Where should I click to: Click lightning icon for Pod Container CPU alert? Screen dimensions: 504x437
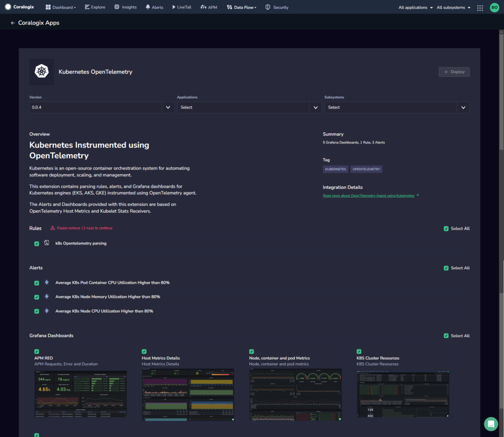[x=47, y=282]
